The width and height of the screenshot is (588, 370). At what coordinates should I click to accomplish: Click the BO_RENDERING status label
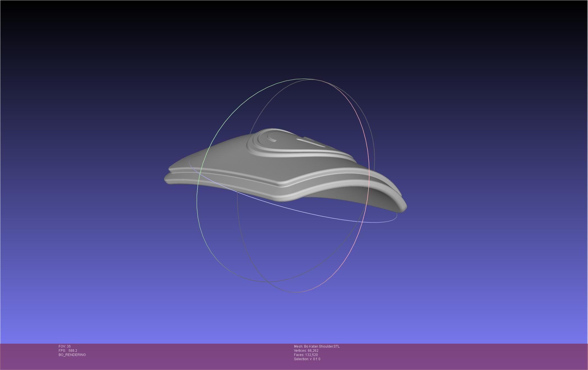[72, 355]
